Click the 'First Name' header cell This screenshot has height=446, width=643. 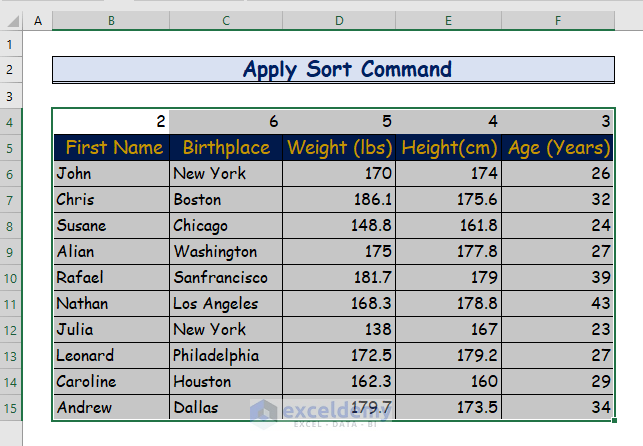click(x=111, y=148)
